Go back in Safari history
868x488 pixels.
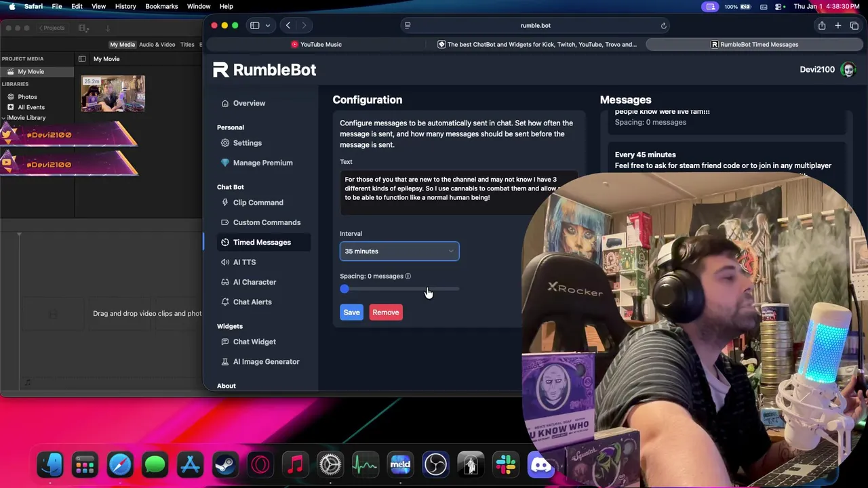point(288,26)
